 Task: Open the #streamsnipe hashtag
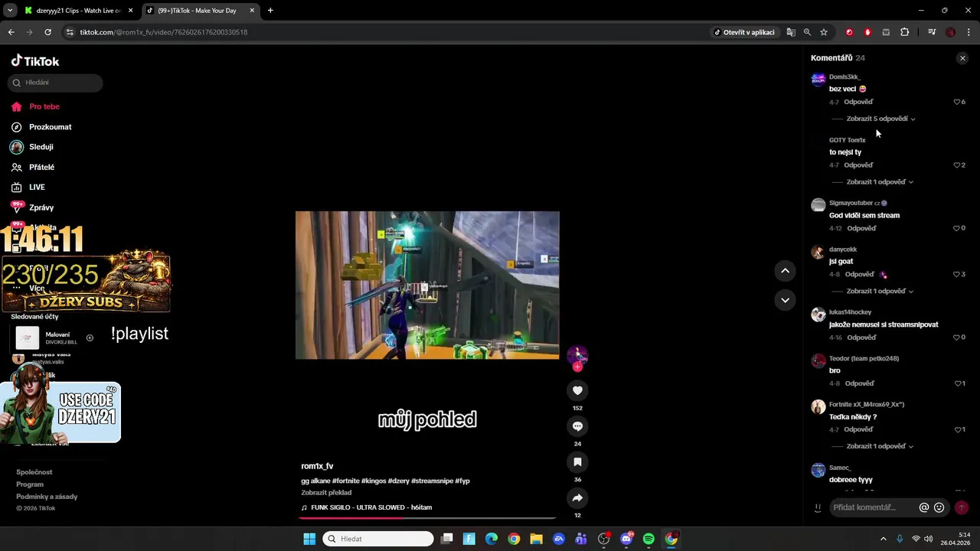tap(432, 481)
